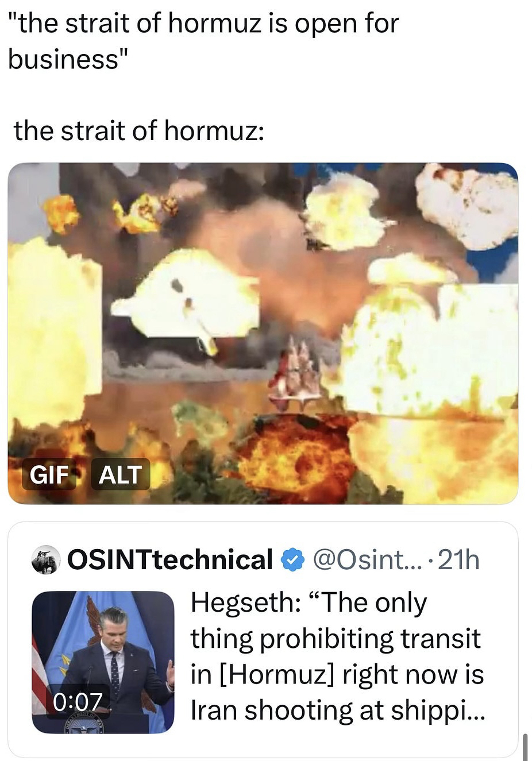
Task: Tap the Pentagon seal on the podium
Action: (x=84, y=726)
